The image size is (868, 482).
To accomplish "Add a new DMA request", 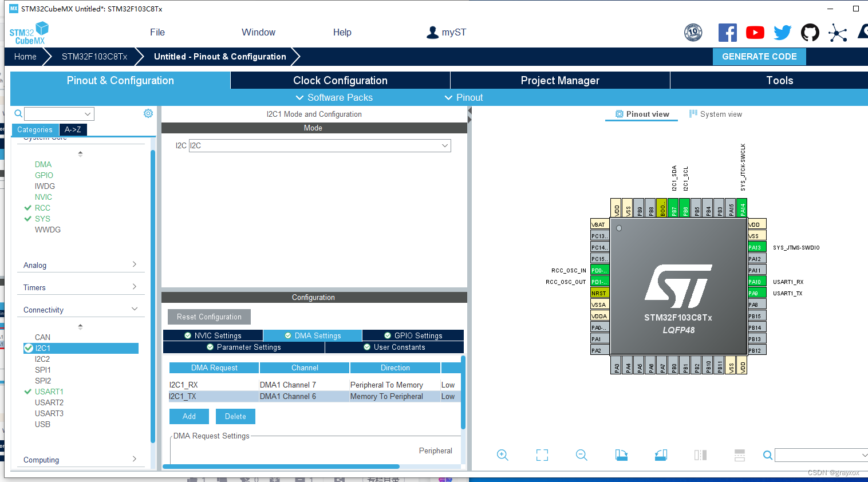I will [189, 416].
